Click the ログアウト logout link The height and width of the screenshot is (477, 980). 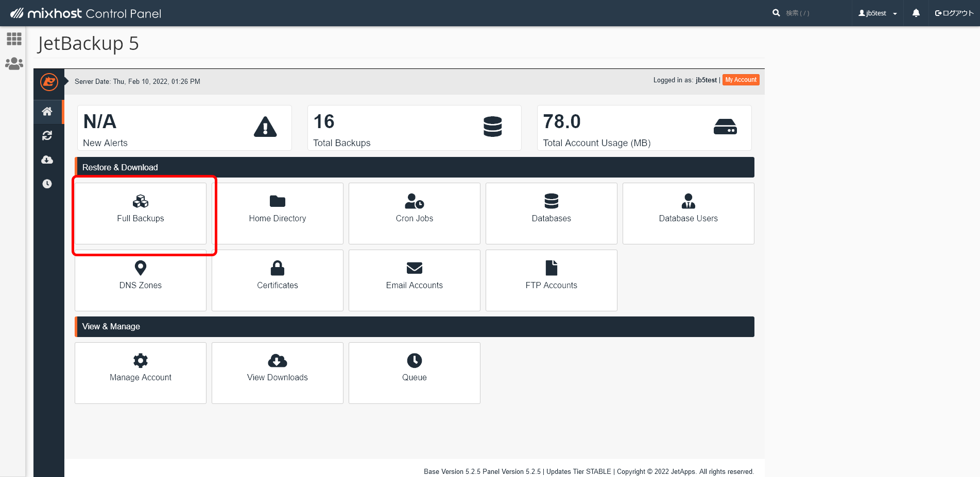click(x=954, y=13)
